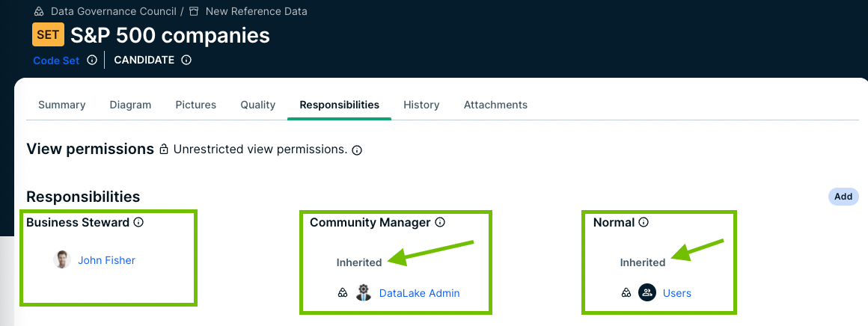Image resolution: width=868 pixels, height=326 pixels.
Task: Click info icon next to Code Set
Action: point(92,61)
